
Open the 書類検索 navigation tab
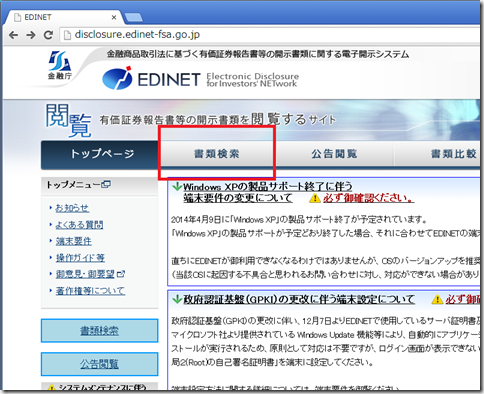[x=217, y=154]
